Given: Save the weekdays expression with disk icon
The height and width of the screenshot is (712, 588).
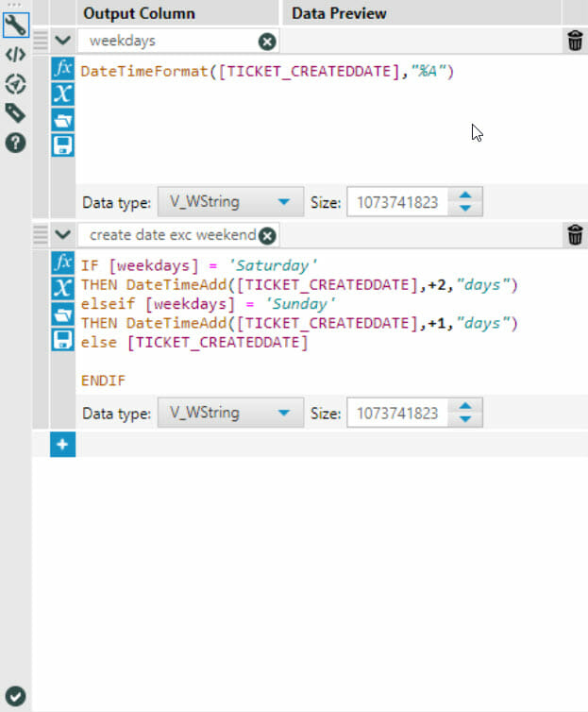Looking at the screenshot, I should [x=62, y=144].
